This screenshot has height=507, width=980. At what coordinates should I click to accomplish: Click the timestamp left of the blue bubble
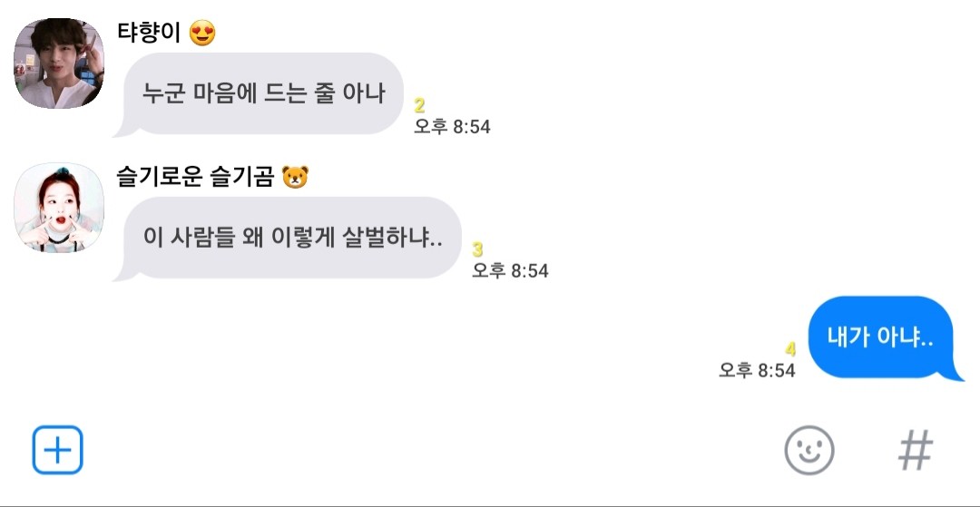757,370
